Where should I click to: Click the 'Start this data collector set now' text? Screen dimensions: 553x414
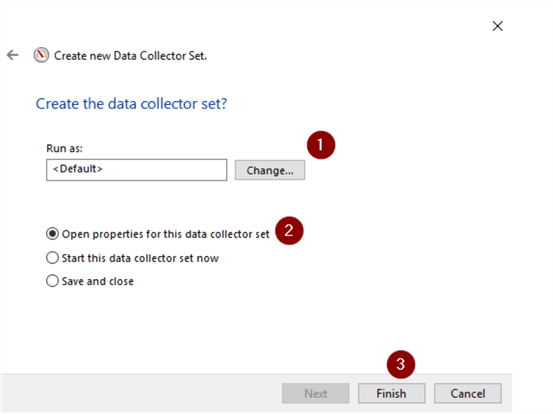[140, 258]
